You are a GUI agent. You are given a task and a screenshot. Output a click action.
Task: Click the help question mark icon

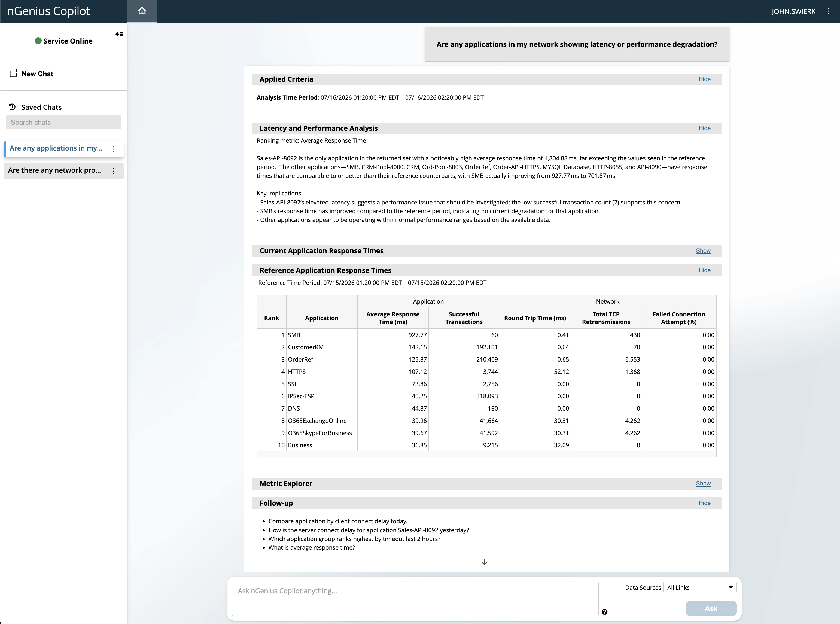pos(605,612)
